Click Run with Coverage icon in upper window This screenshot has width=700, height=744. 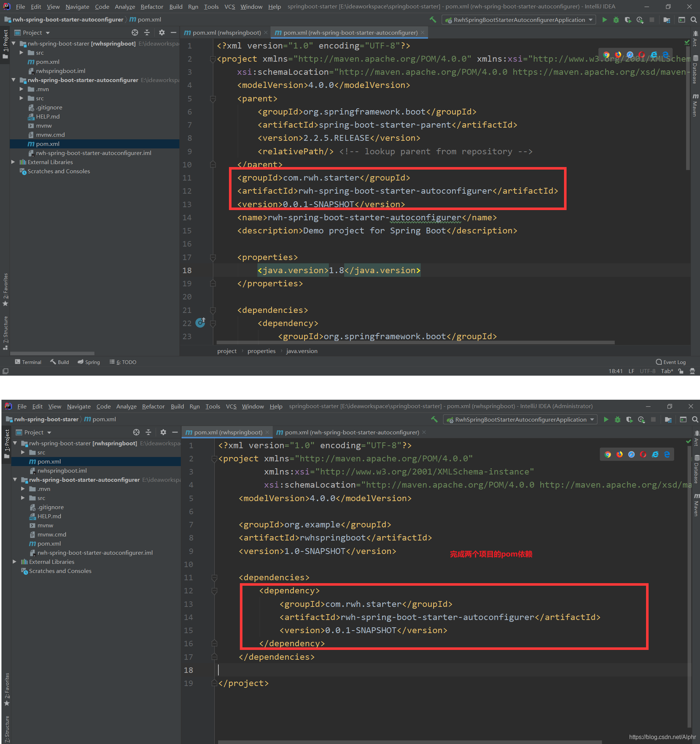pos(628,20)
